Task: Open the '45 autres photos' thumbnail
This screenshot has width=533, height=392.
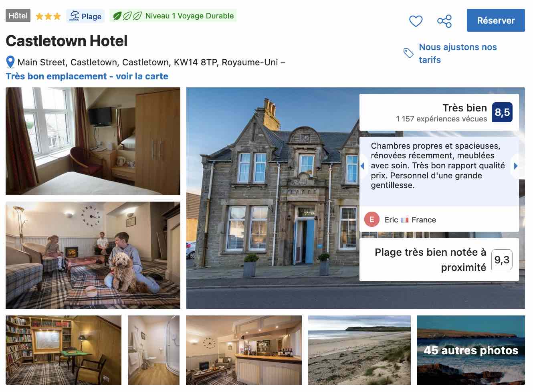Action: point(471,350)
